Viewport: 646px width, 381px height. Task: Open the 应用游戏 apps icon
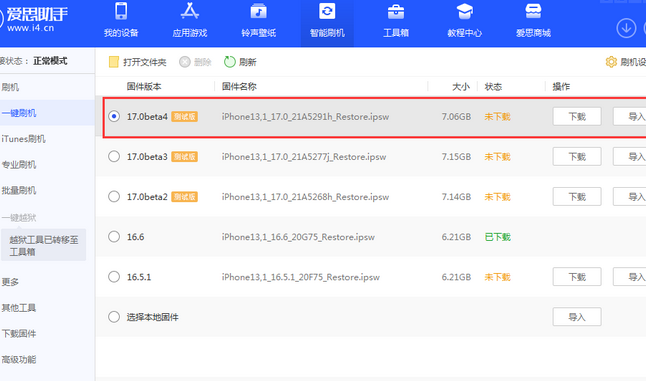tap(190, 12)
